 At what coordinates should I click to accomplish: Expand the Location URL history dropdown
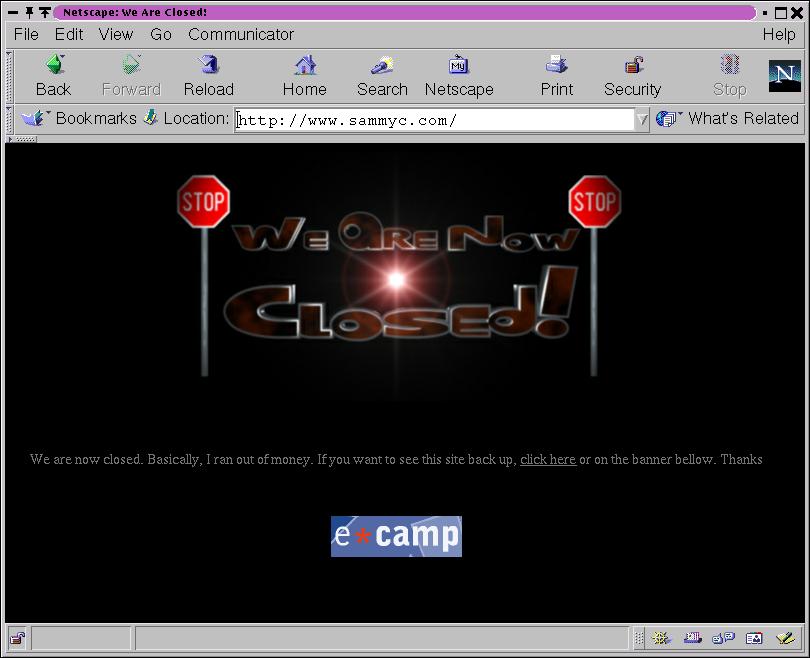tap(642, 120)
